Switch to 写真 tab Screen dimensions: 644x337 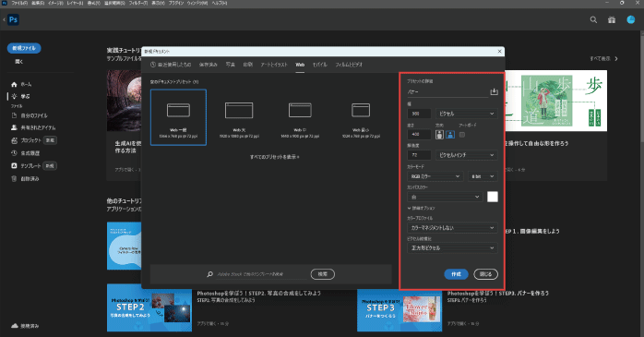coord(231,65)
